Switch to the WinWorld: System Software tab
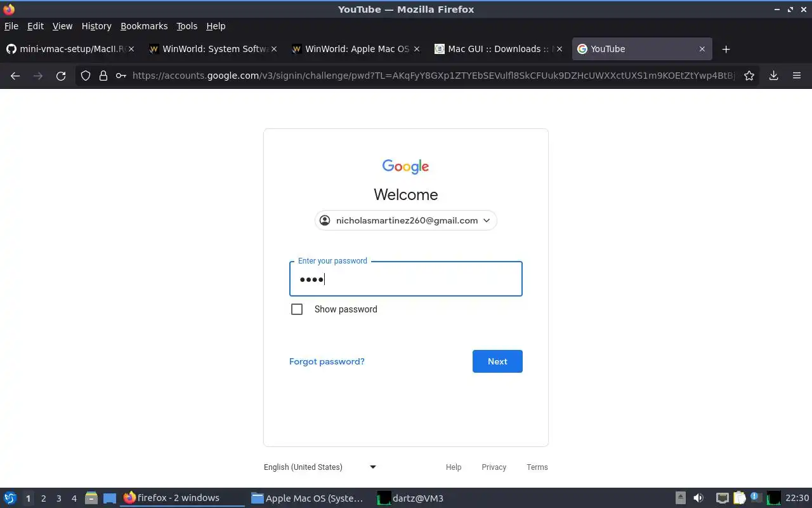The height and width of the screenshot is (508, 812). [213, 49]
